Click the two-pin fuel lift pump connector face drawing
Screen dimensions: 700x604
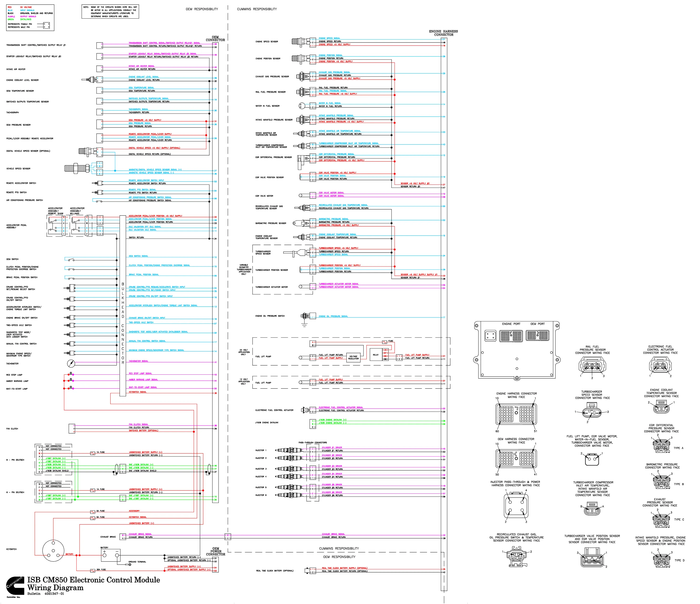[592, 459]
